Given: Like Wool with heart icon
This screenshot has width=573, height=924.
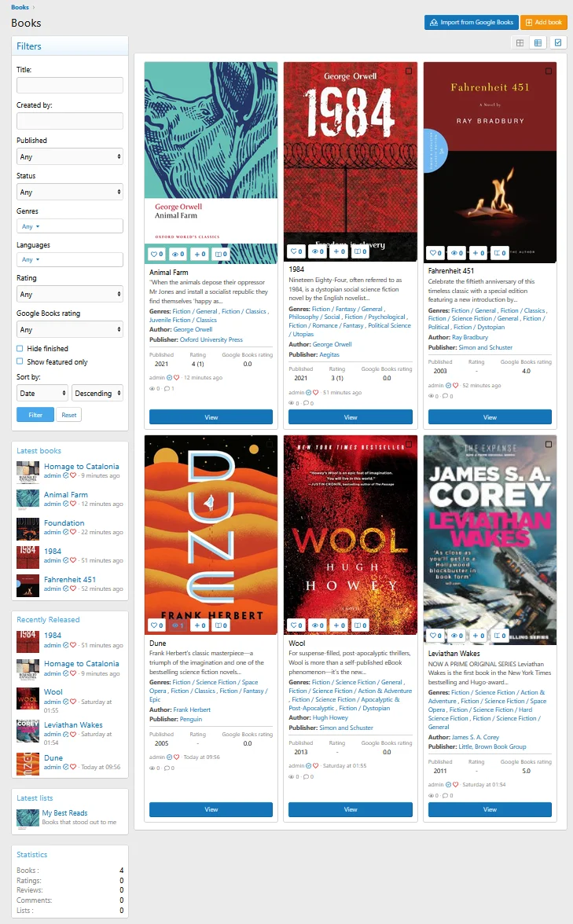Looking at the screenshot, I should click(x=296, y=625).
